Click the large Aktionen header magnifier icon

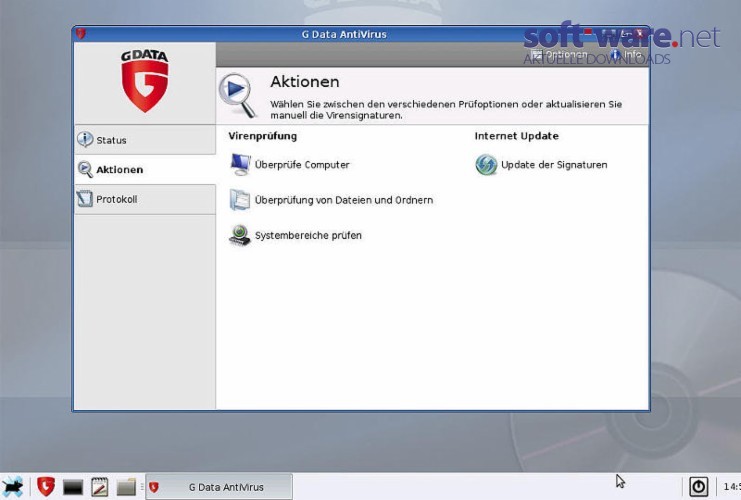tap(238, 95)
